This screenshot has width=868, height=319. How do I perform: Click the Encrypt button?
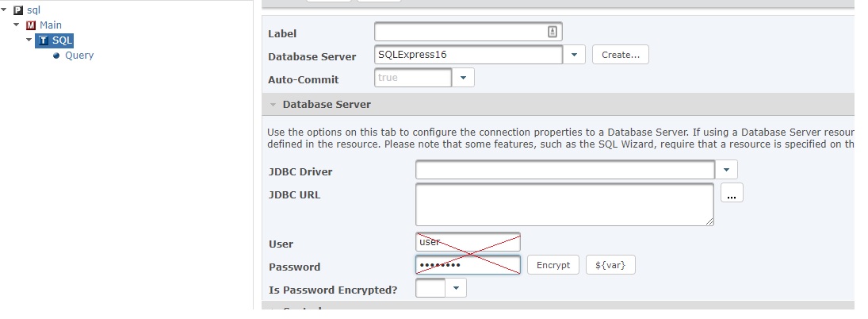(x=553, y=265)
